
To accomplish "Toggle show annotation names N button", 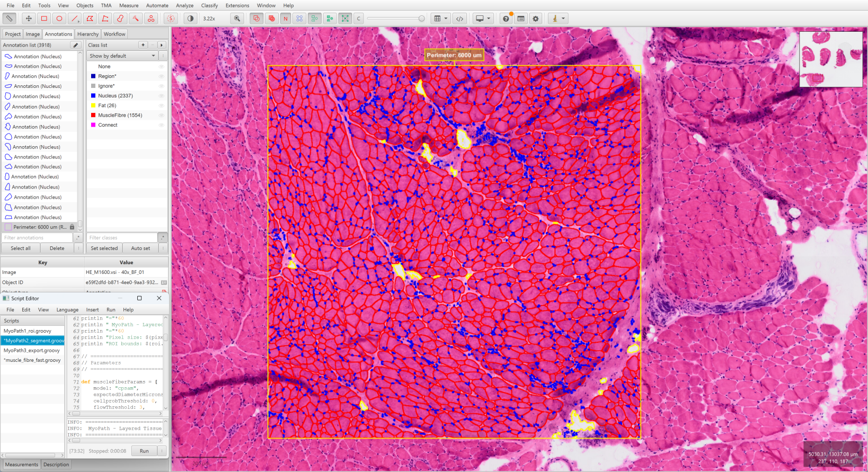I will [x=286, y=19].
